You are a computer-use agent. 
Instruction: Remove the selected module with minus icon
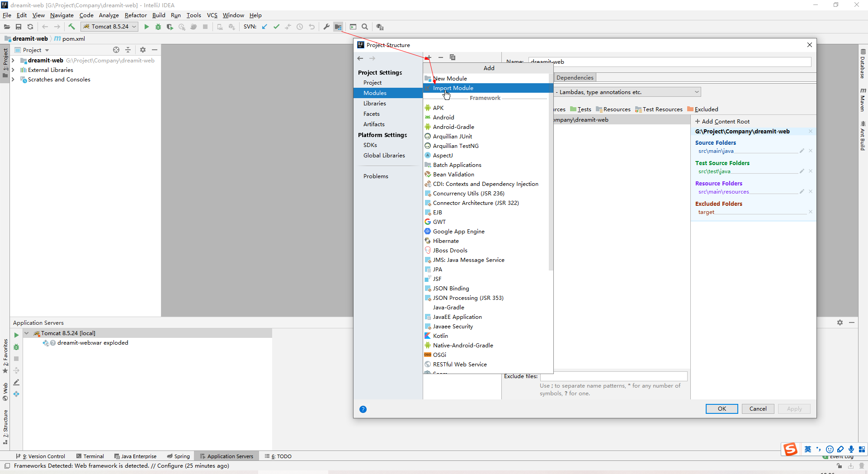pos(441,57)
